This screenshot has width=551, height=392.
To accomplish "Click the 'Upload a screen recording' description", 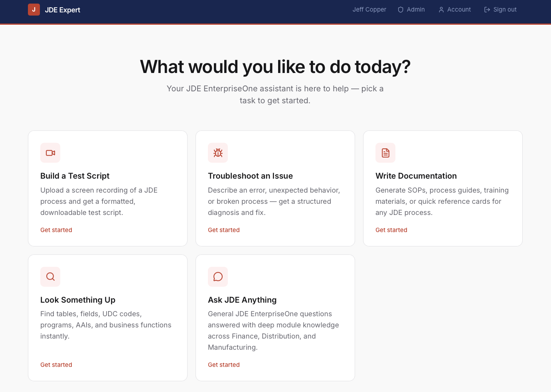I will (x=99, y=201).
